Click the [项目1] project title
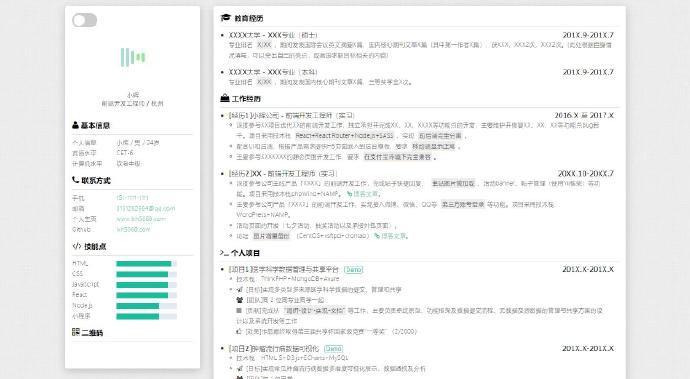This screenshot has width=690, height=379. pos(284,269)
